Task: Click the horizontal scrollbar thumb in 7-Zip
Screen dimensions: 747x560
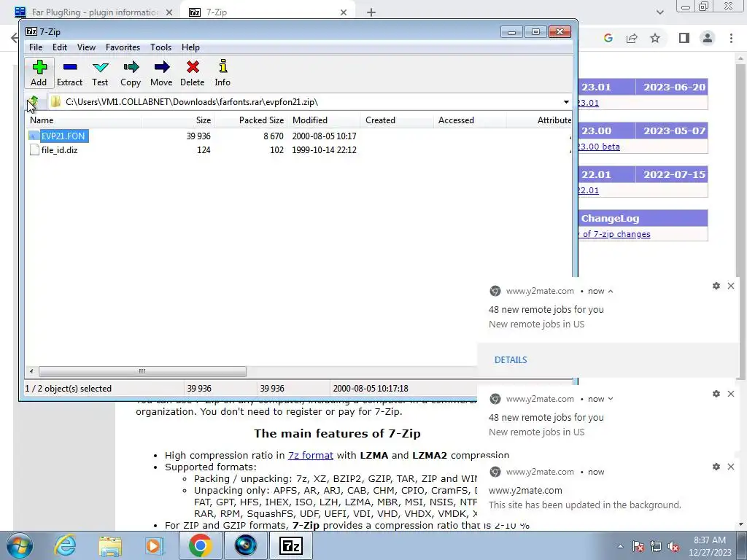Action: (142, 371)
